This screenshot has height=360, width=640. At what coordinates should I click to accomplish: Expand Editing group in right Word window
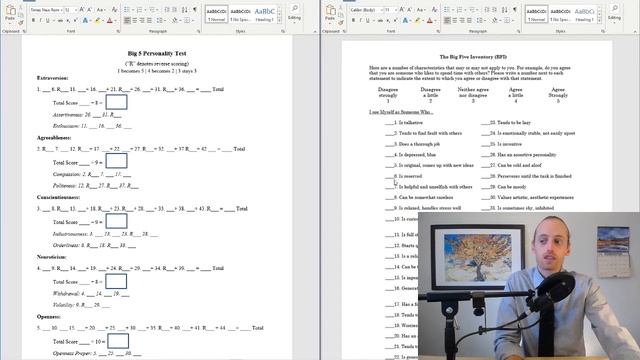click(x=614, y=13)
